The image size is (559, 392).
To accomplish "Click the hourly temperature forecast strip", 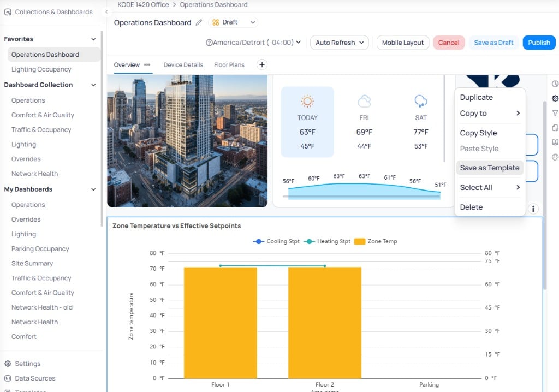I will click(364, 186).
